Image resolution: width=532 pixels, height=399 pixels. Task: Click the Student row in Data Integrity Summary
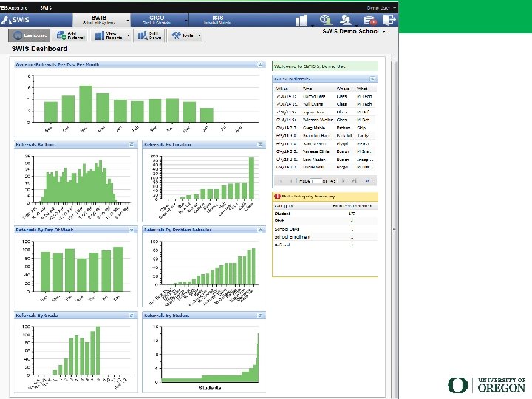pyautogui.click(x=325, y=214)
